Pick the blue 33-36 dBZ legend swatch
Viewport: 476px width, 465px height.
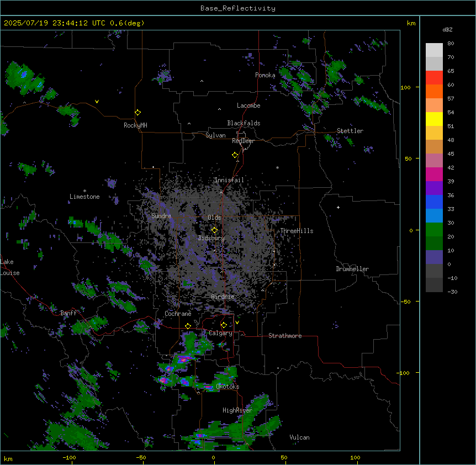pyautogui.click(x=434, y=202)
